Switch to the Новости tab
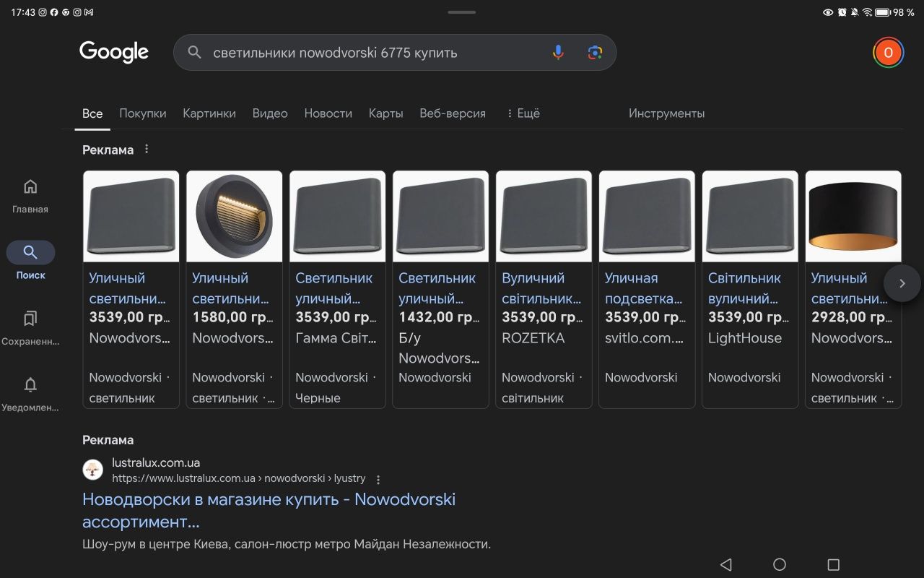Image resolution: width=924 pixels, height=578 pixels. click(328, 113)
